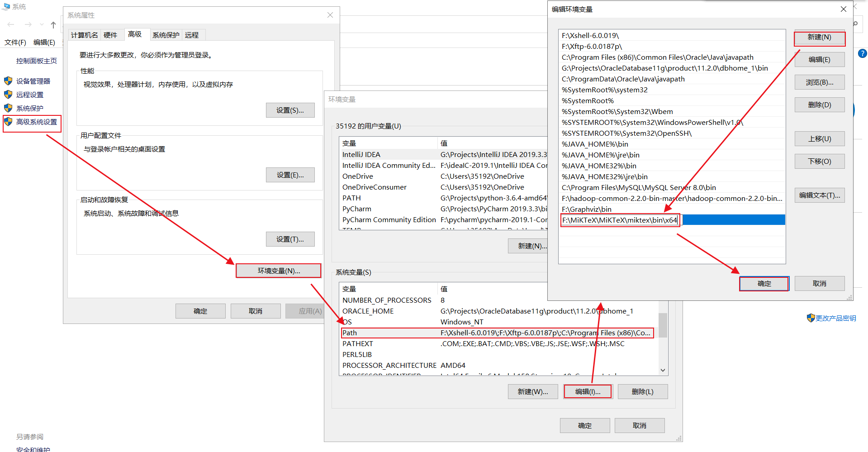868x452 pixels.
Task: Click 确定 in 系统属性 dialog
Action: (200, 311)
